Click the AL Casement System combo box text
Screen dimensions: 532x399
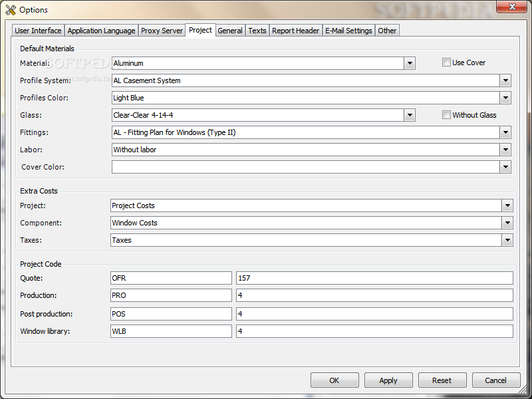(x=147, y=80)
